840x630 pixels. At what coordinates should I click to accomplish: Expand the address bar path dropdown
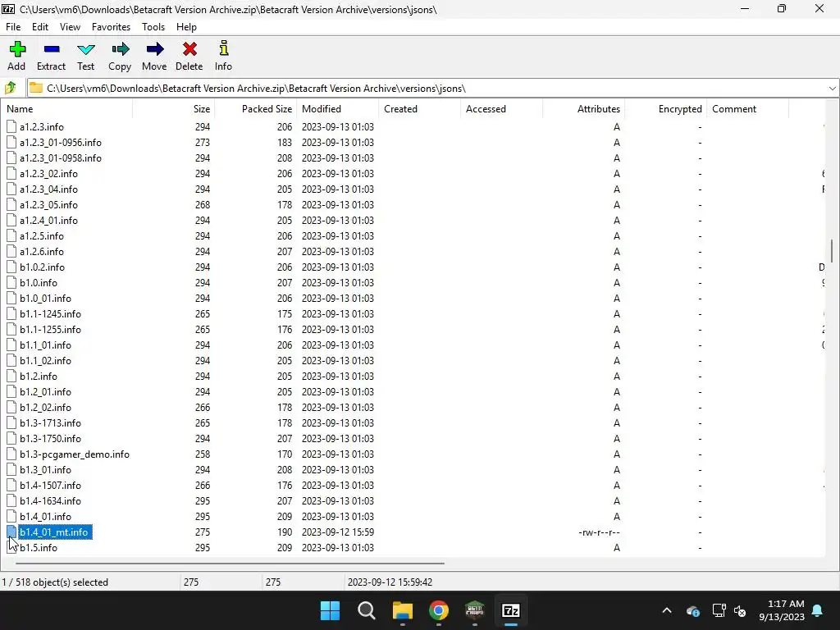tap(832, 89)
